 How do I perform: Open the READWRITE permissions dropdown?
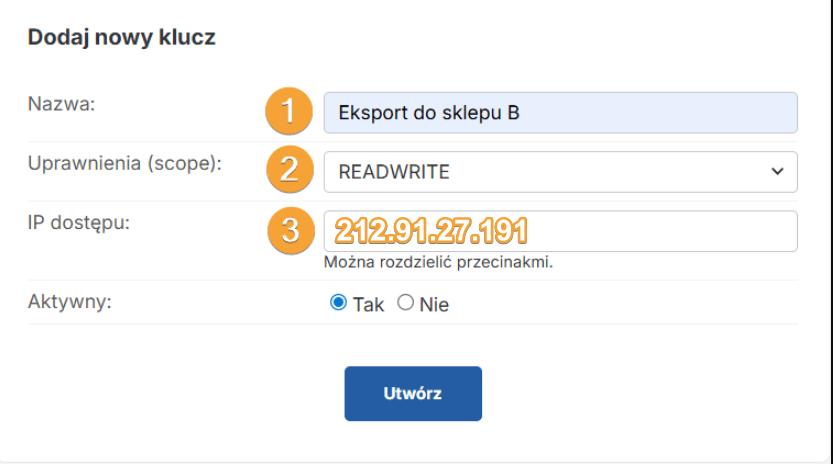560,171
